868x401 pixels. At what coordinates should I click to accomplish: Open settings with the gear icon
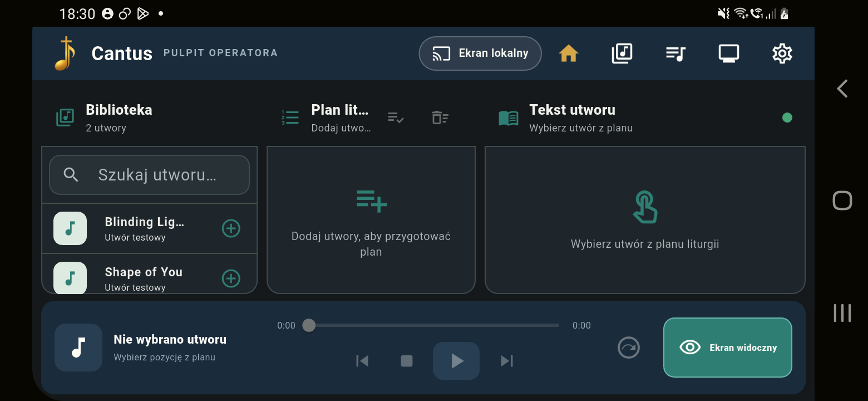tap(782, 53)
